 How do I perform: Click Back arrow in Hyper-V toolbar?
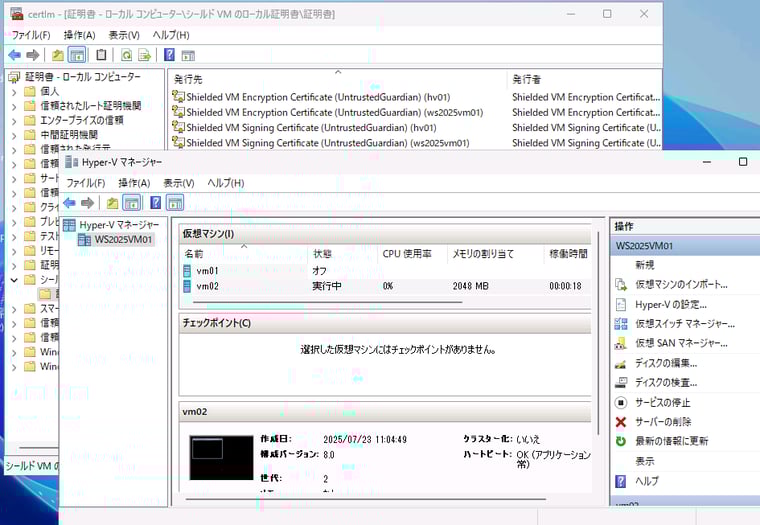pyautogui.click(x=69, y=203)
